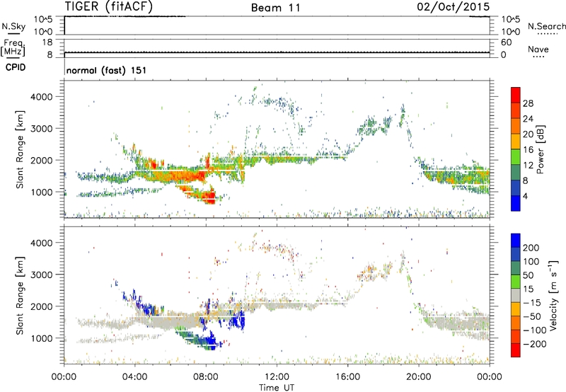566x392 pixels.
Task: Click the 3000 tick in velocity panel
Action: 41,275
